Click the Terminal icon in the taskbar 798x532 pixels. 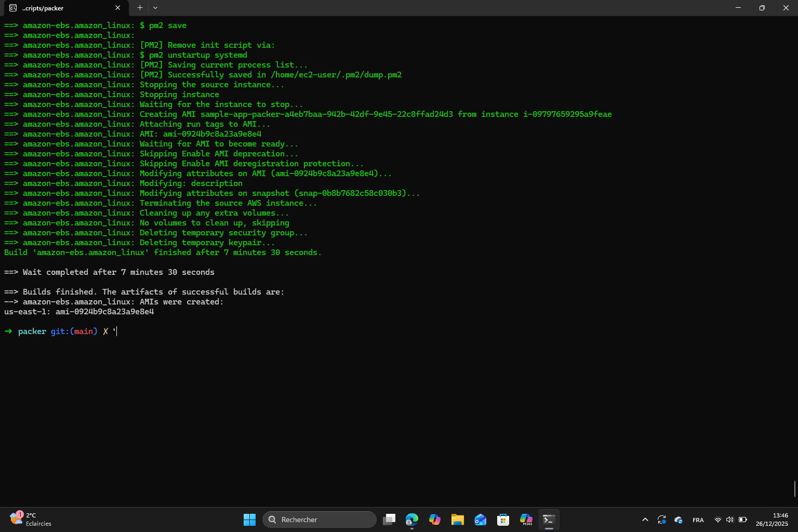coord(549,520)
